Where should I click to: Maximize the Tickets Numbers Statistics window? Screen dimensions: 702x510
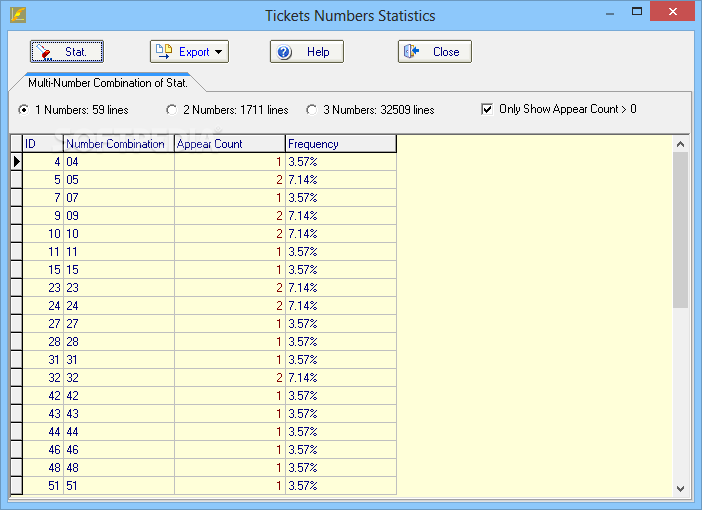pyautogui.click(x=637, y=12)
